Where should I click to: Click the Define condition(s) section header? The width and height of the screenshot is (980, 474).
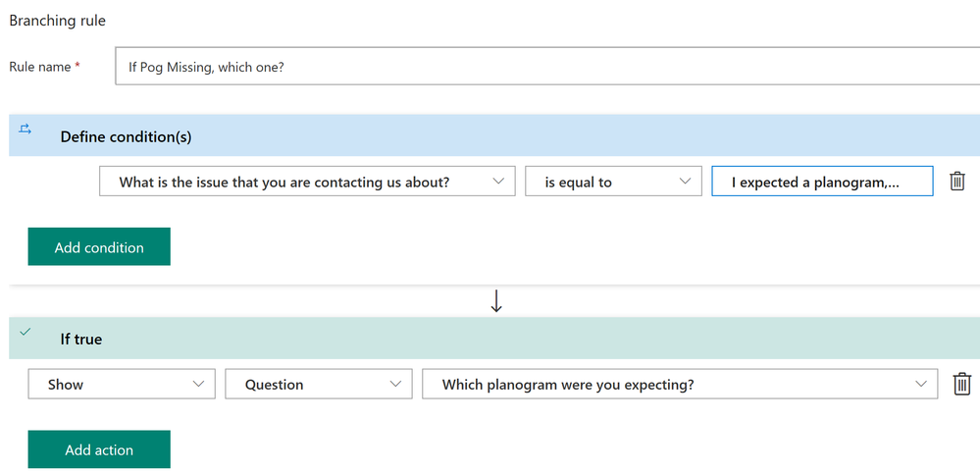(x=126, y=136)
